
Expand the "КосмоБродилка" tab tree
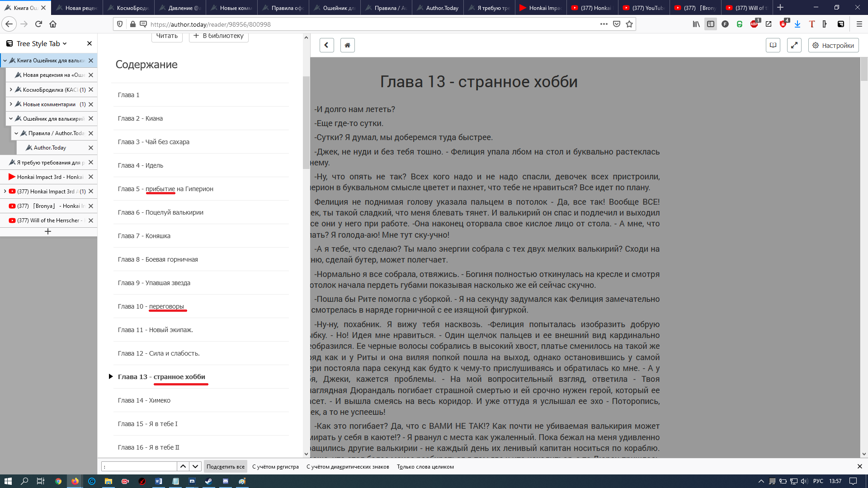click(x=11, y=90)
